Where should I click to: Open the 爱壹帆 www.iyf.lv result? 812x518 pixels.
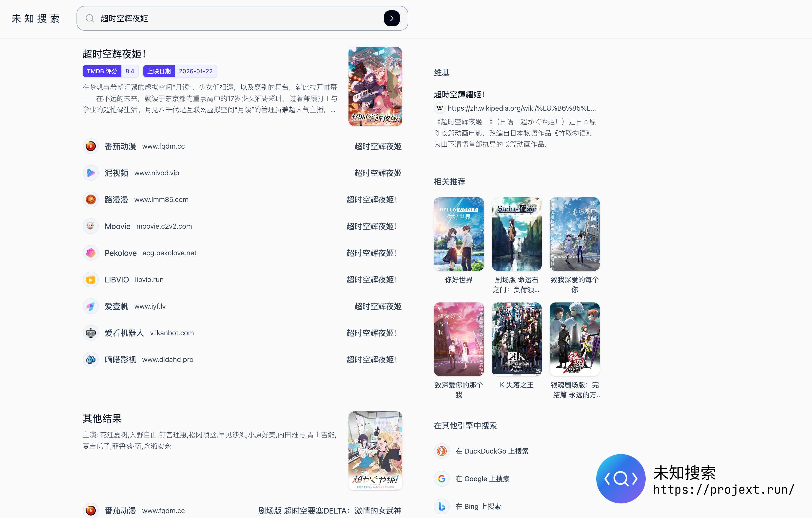coord(242,306)
